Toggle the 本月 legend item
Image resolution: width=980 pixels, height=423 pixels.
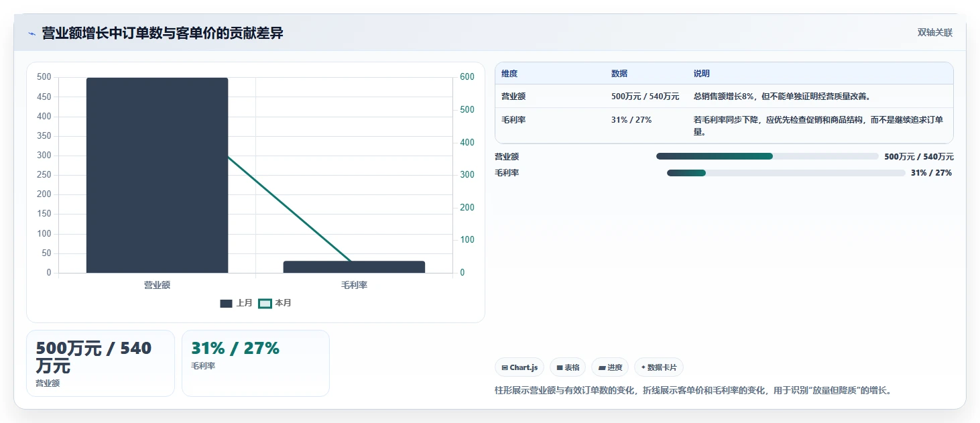[x=275, y=303]
